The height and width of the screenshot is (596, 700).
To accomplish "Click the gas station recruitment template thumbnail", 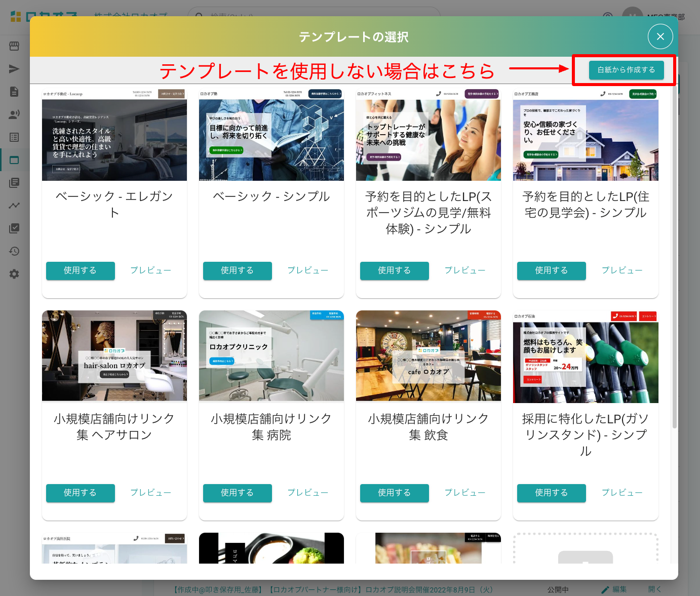I will 585,357.
